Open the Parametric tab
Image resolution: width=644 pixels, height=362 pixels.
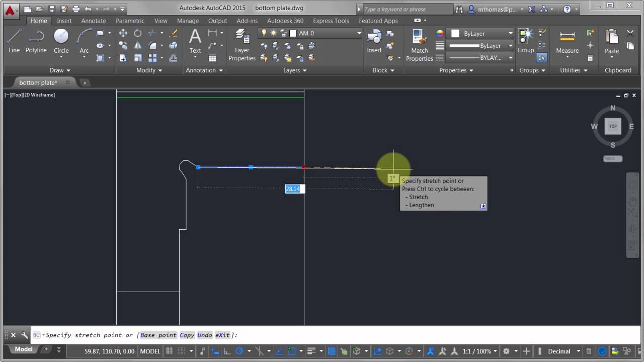point(130,21)
